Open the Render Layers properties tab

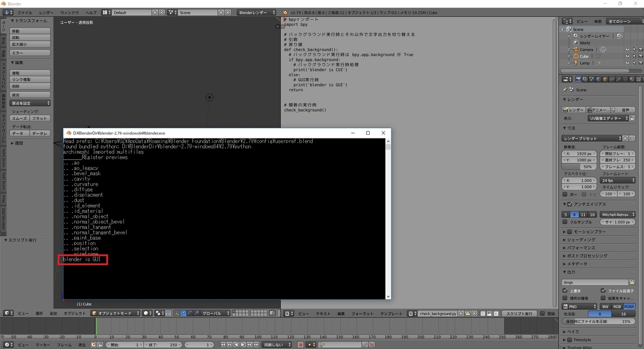click(x=586, y=79)
